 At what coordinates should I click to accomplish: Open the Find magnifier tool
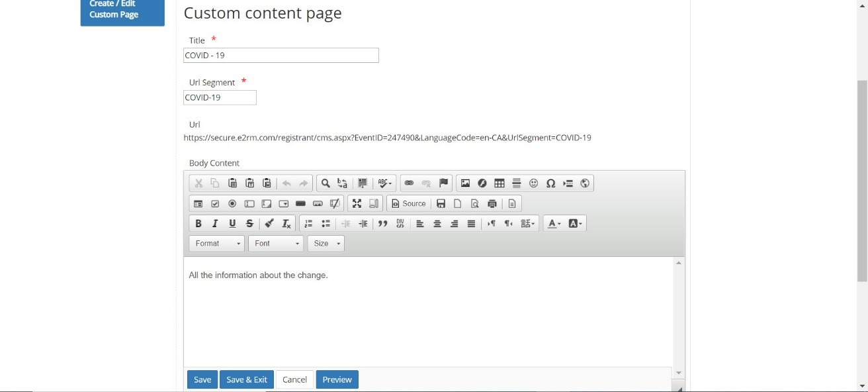(x=325, y=183)
